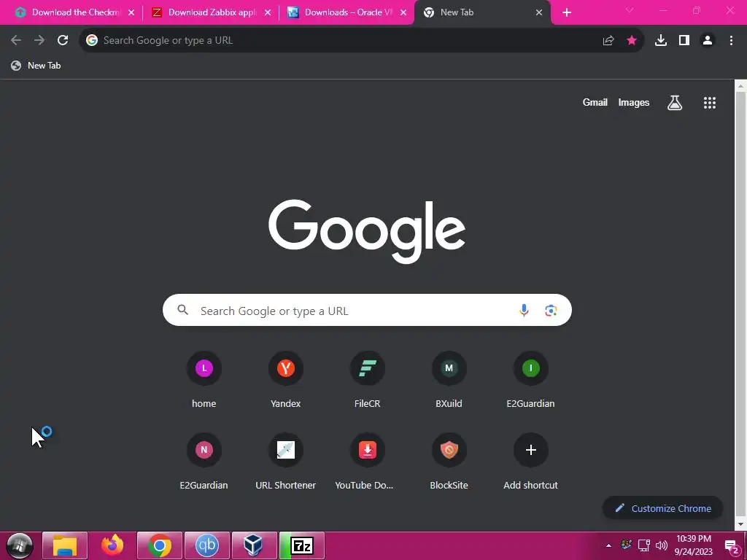Image resolution: width=747 pixels, height=560 pixels.
Task: Open the Yandex shortcut
Action: click(286, 380)
